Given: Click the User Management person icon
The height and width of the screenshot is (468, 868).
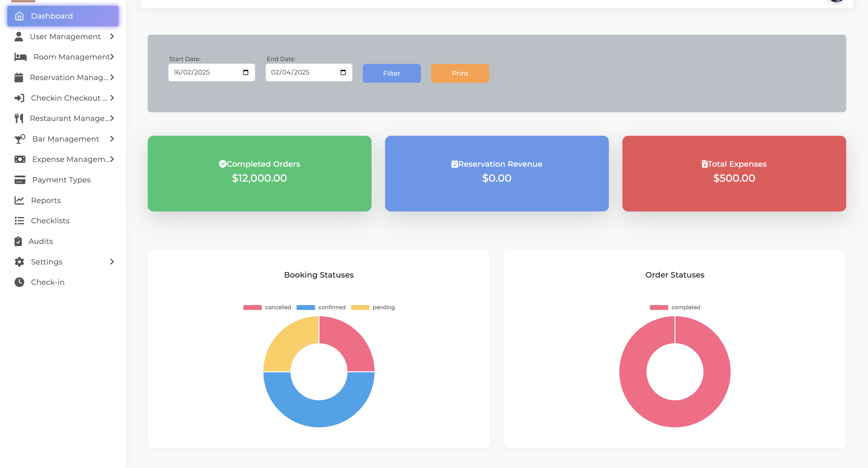Looking at the screenshot, I should pyautogui.click(x=19, y=36).
